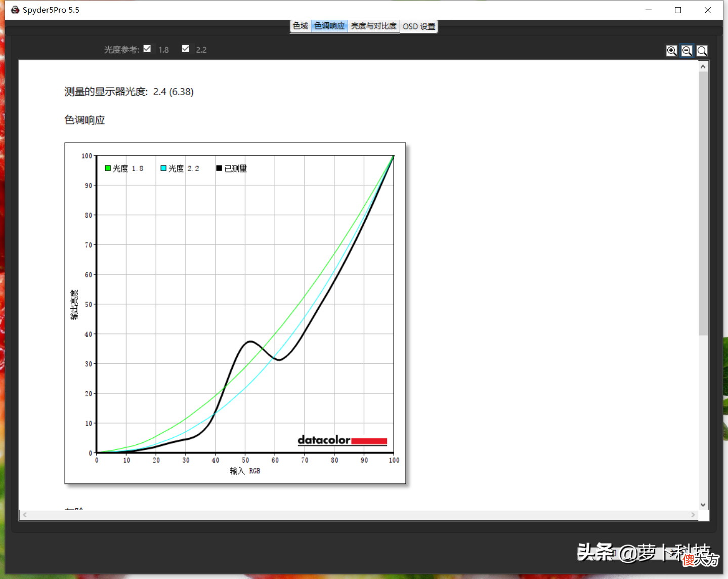Screen dimensions: 728x579
Task: Click the vertical scrollbar up arrow
Action: [x=703, y=66]
